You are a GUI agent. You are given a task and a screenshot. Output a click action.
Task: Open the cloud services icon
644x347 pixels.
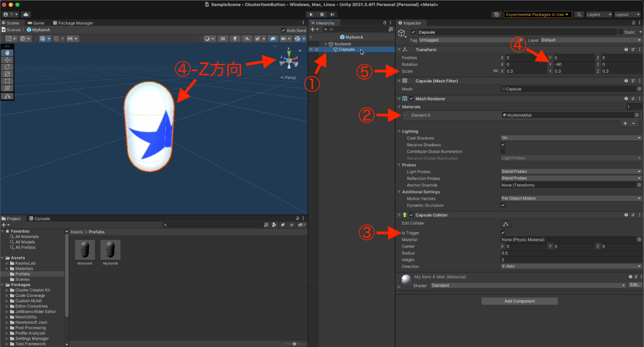pyautogui.click(x=25, y=15)
